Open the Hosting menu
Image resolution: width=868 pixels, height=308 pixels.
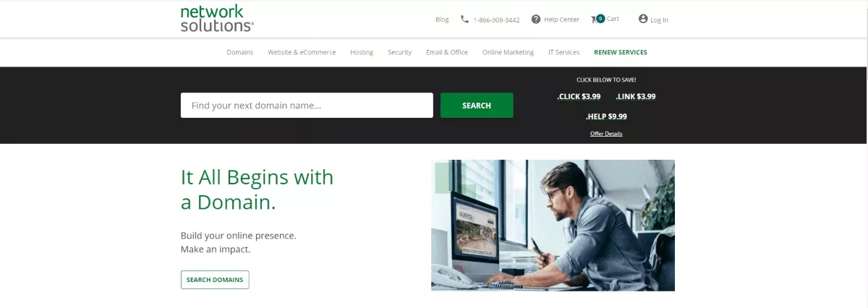tap(362, 52)
